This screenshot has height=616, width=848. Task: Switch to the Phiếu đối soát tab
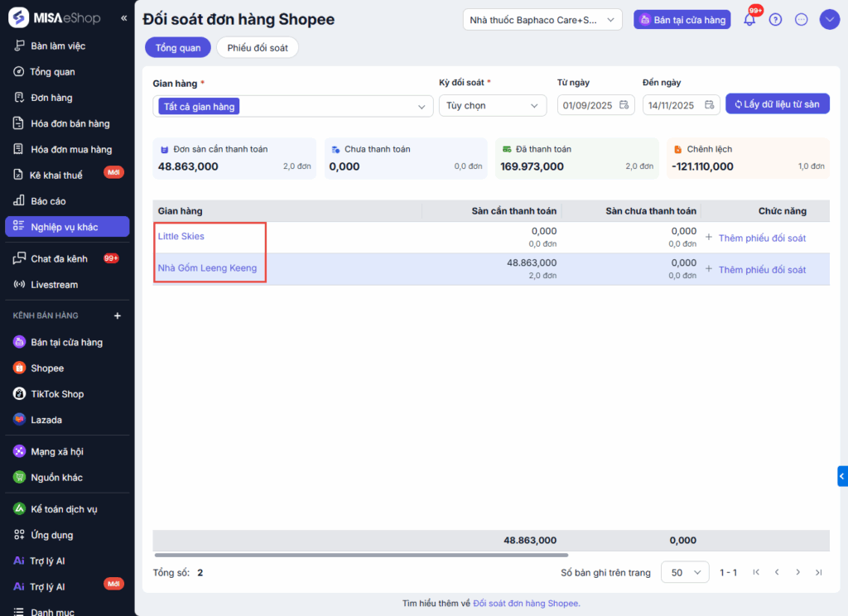coord(258,47)
